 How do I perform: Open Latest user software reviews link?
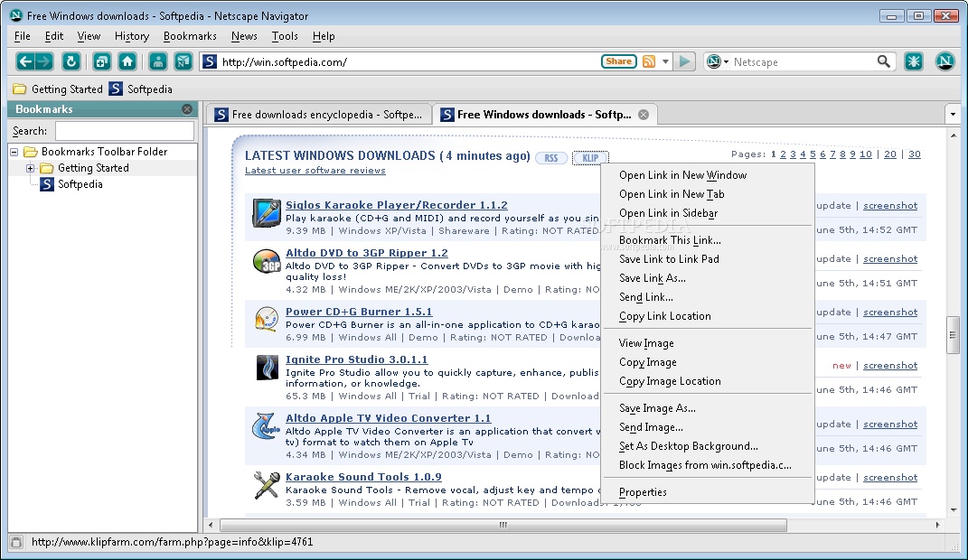point(315,171)
